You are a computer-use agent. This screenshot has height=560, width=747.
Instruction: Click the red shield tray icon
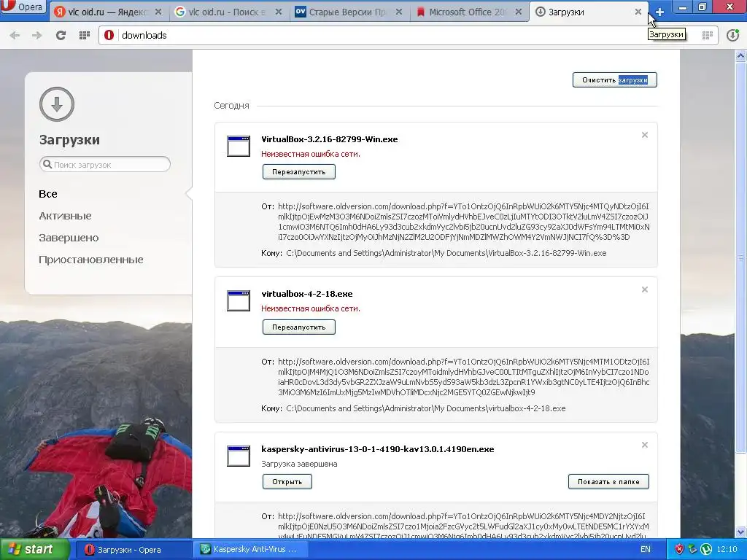click(x=679, y=550)
